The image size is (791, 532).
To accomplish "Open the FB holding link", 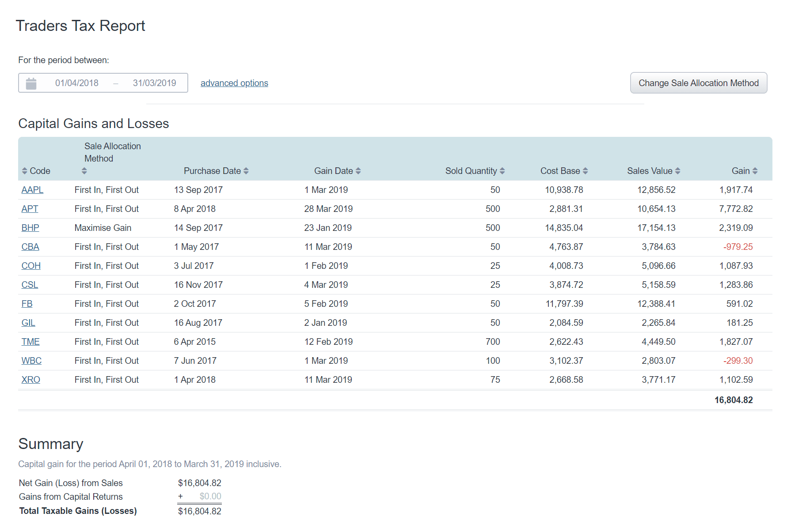I will tap(27, 304).
